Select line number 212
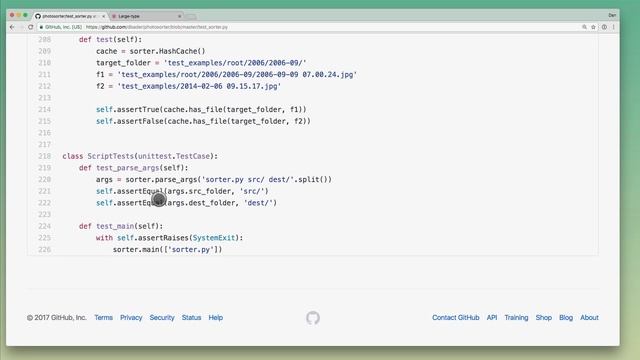The image size is (640, 360). pos(44,86)
